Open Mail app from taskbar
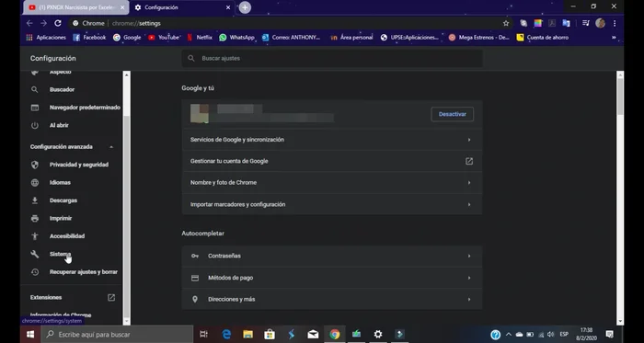Image resolution: width=644 pixels, height=343 pixels. [313, 335]
